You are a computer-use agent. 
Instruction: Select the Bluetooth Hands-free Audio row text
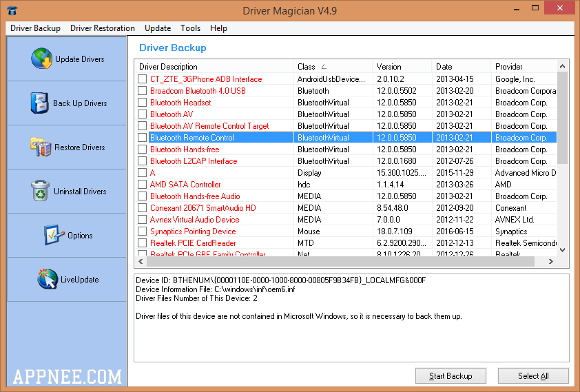tap(195, 196)
